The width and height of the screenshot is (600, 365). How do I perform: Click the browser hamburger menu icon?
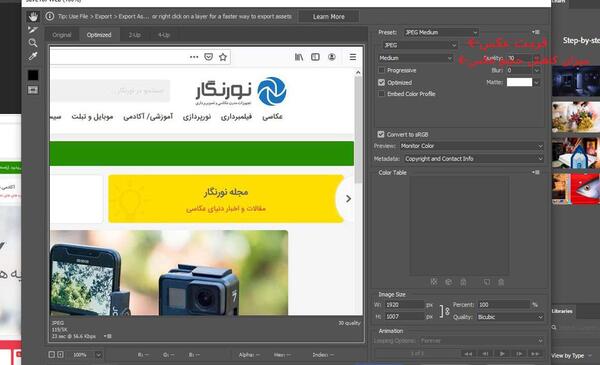coord(353,57)
